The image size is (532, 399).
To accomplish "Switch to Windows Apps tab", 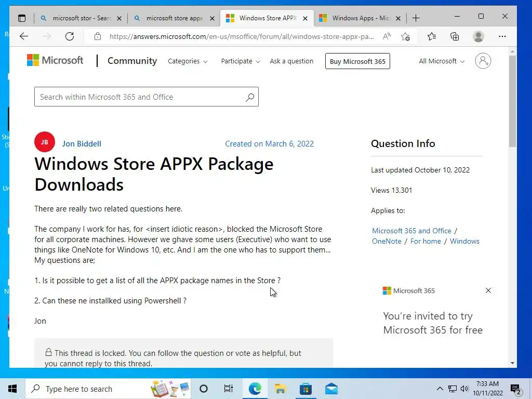I will 360,18.
